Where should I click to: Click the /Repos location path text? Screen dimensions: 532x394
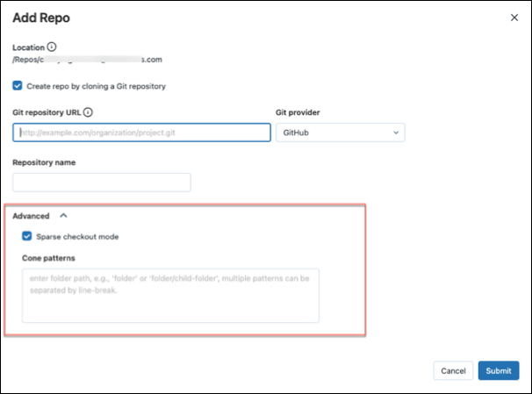(87, 60)
